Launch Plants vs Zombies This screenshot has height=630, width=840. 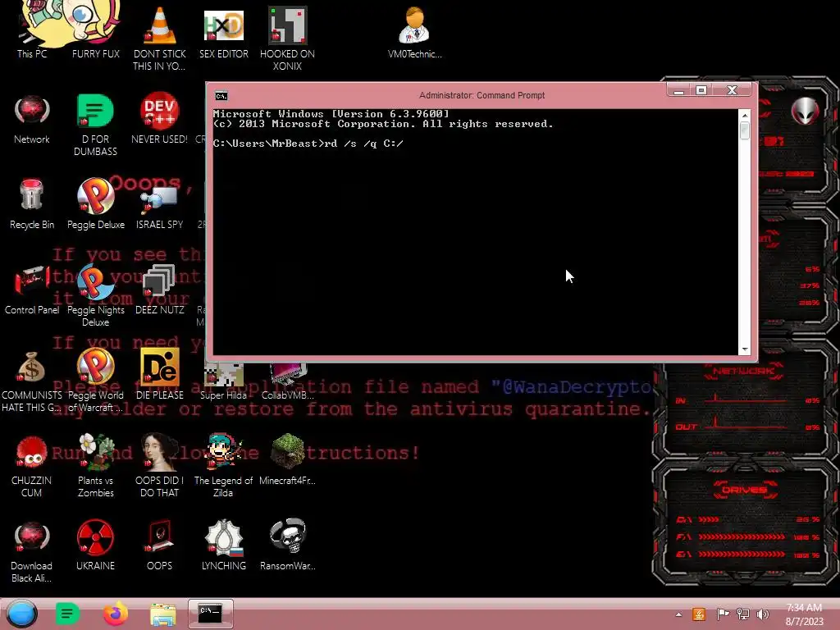[x=95, y=466]
